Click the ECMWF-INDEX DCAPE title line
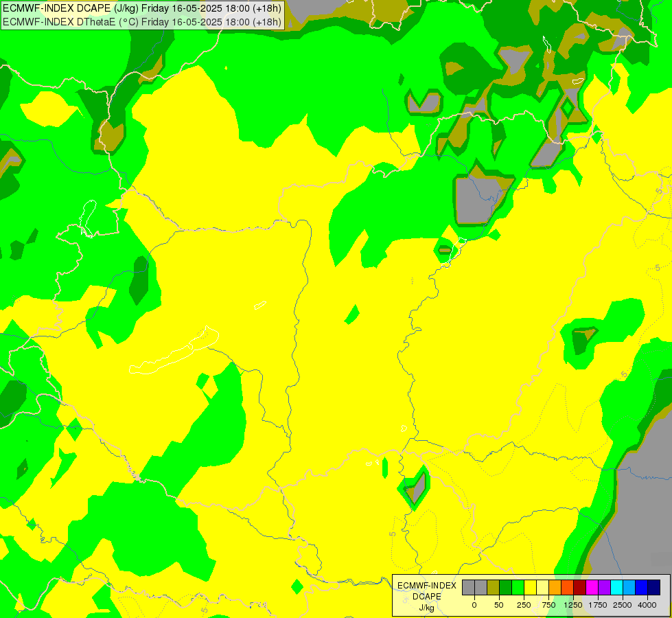Screen dimensions: 672x618 coord(142,8)
